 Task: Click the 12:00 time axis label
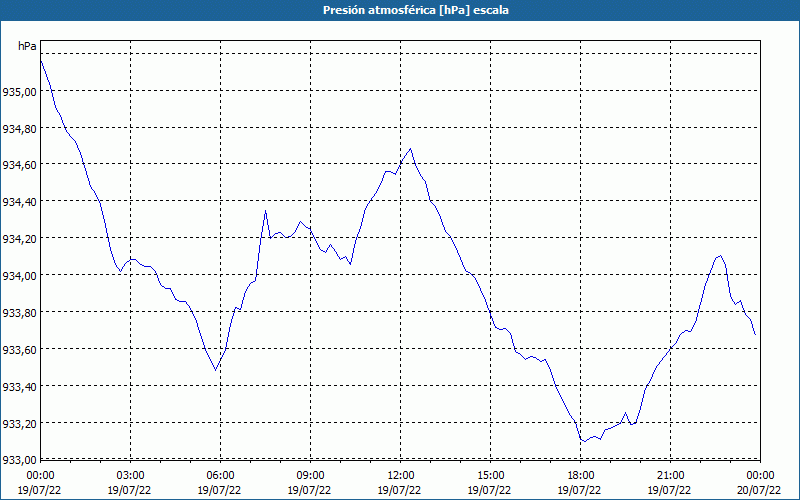tap(401, 476)
